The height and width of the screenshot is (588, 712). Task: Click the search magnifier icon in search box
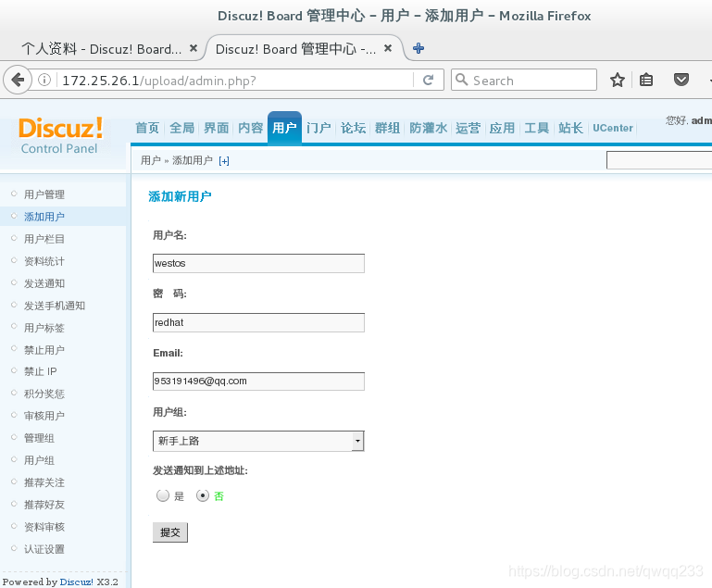click(461, 80)
